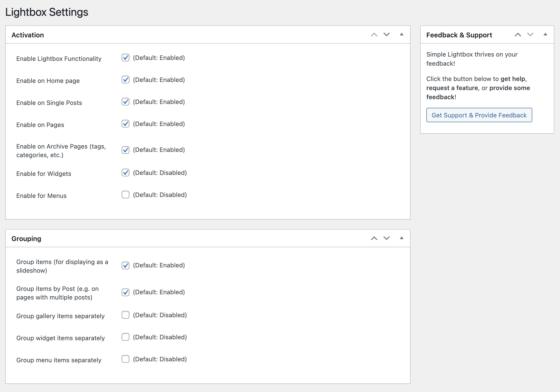Viewport: 560px width, 392px height.
Task: Collapse the Grouping panel toggle triangle
Action: [x=401, y=238]
